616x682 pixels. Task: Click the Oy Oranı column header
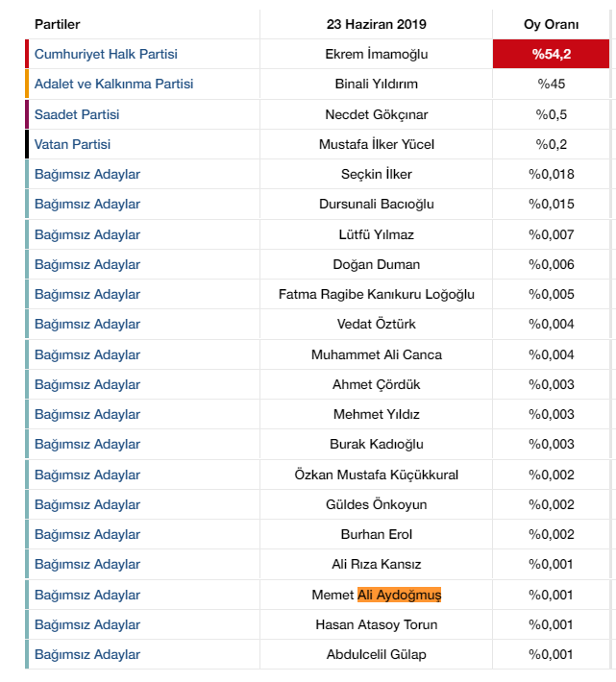point(552,24)
